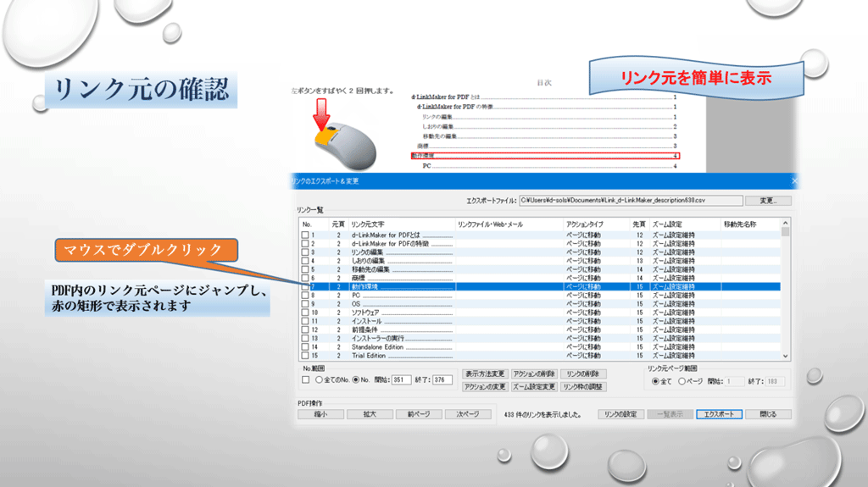This screenshot has width=868, height=487.
Task: Sort by the 元頁 column header
Action: [337, 224]
